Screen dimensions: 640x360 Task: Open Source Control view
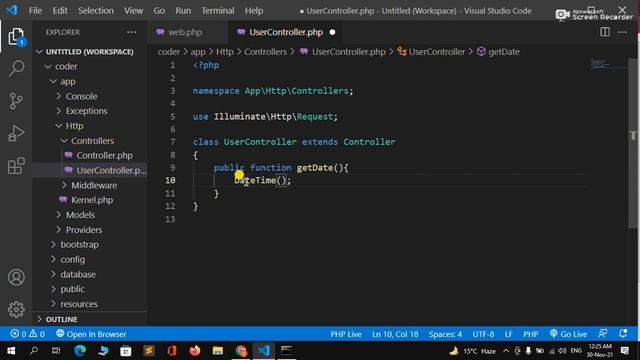[16, 101]
